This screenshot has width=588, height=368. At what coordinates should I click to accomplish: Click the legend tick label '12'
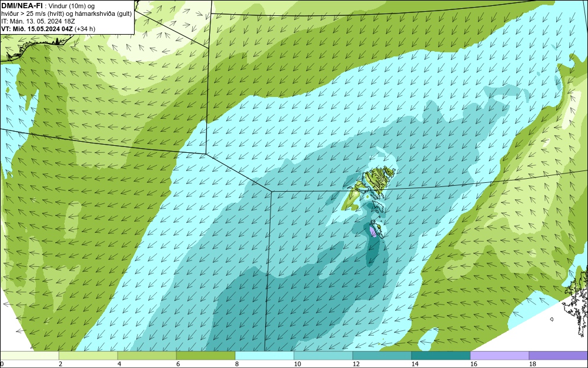point(356,364)
